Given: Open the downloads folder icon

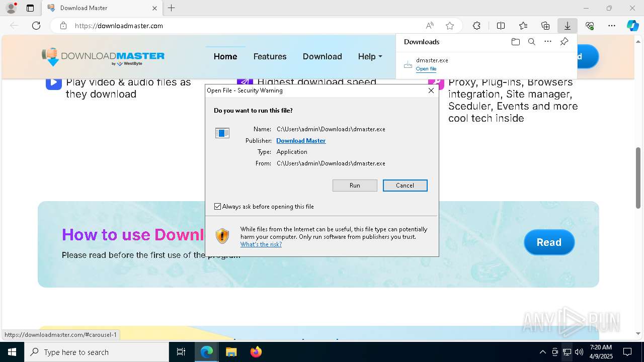Looking at the screenshot, I should [515, 42].
